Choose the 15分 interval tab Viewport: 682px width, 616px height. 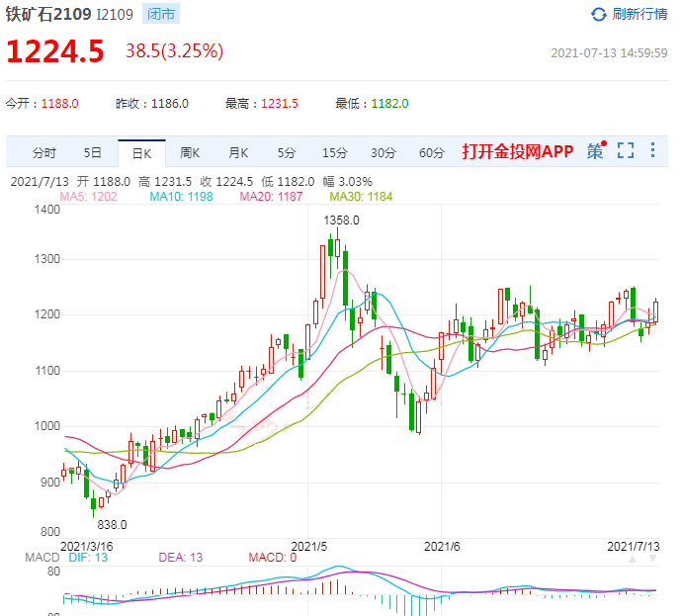335,152
